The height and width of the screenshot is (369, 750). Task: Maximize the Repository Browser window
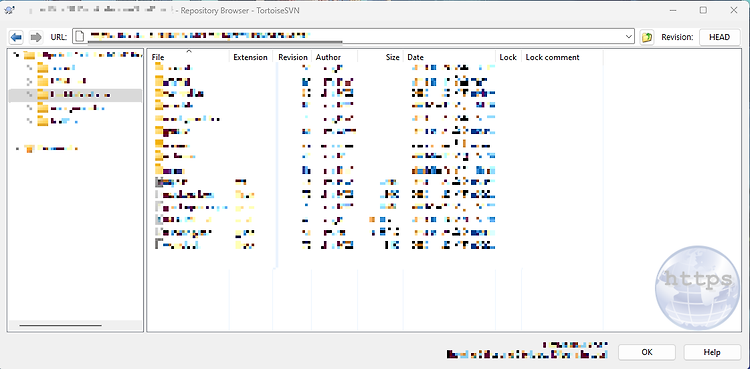tap(703, 10)
